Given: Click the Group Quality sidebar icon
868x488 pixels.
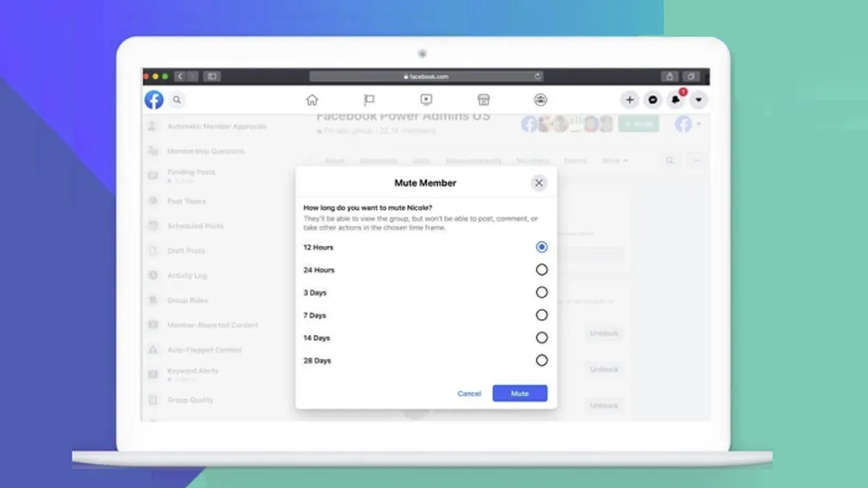Looking at the screenshot, I should 153,400.
